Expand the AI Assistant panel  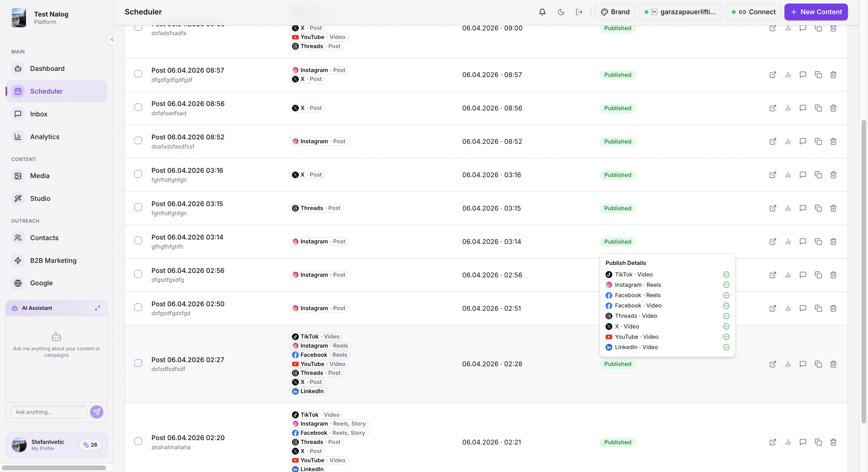[97, 307]
